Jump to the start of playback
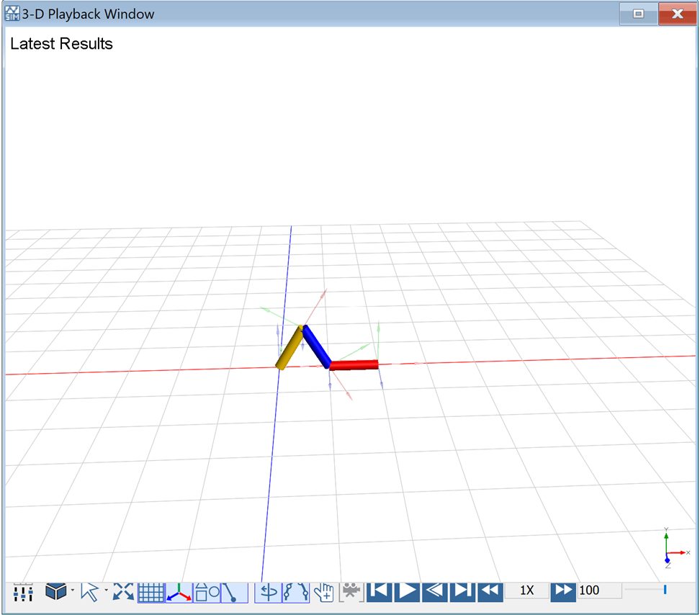Screen dimensions: 700x615 click(379, 592)
